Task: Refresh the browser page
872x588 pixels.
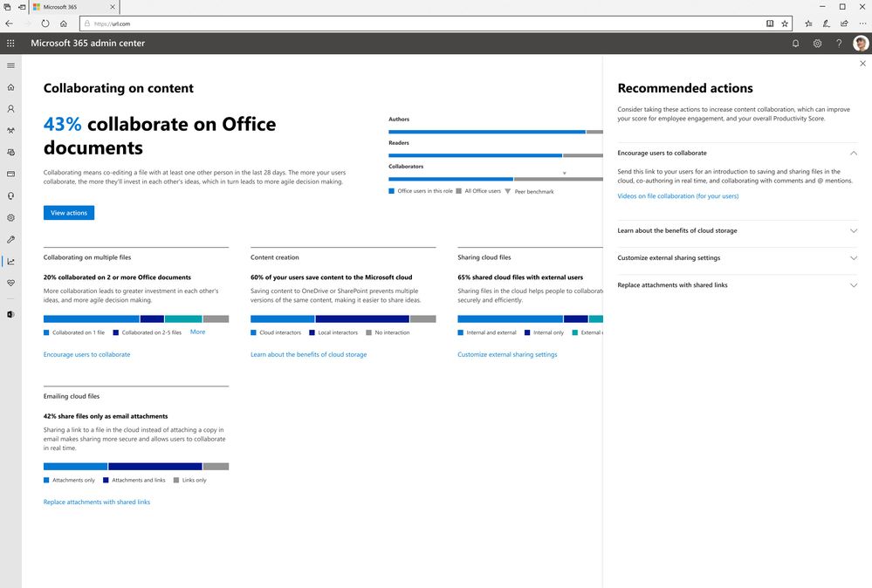Action: click(45, 24)
